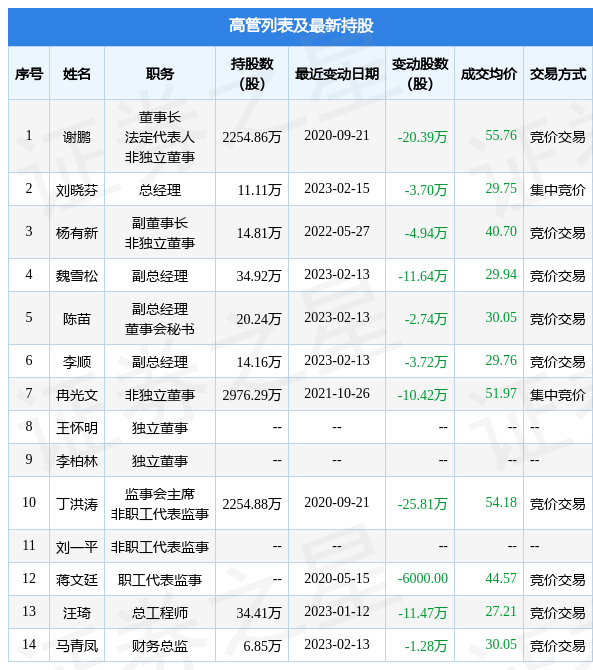Select 汪琦's title 总工程师
Image resolution: width=593 pixels, height=670 pixels.
[160, 613]
